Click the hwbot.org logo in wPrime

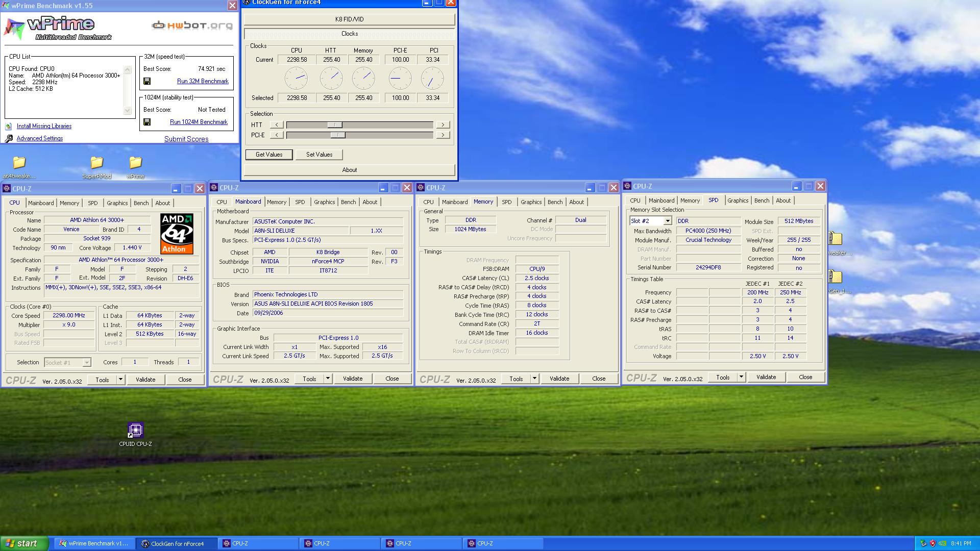point(192,25)
